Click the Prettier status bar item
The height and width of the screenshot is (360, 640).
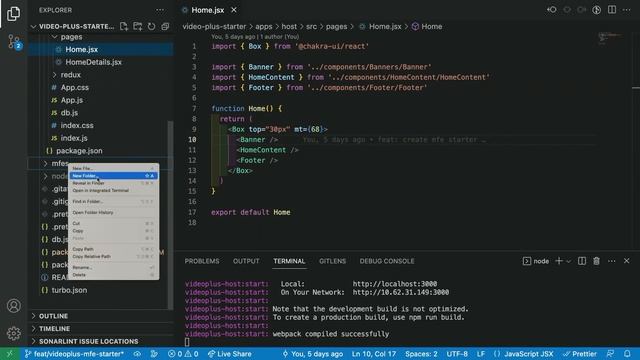(580, 354)
